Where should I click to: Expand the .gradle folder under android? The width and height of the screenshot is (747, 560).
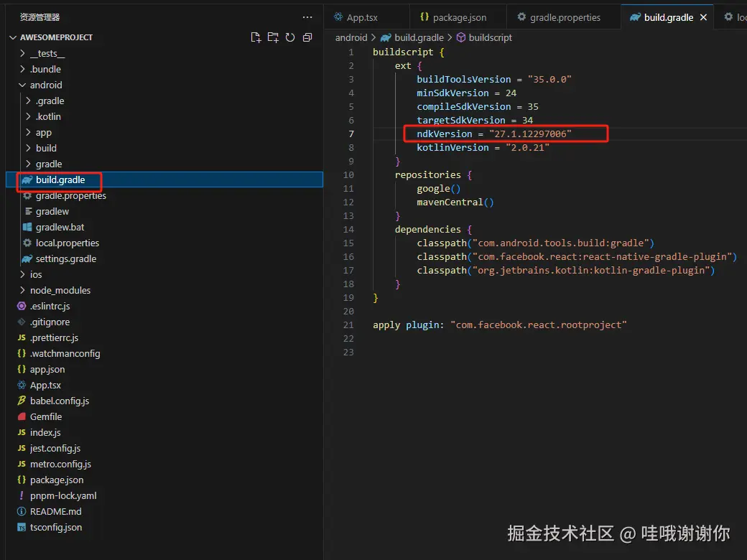pyautogui.click(x=28, y=101)
